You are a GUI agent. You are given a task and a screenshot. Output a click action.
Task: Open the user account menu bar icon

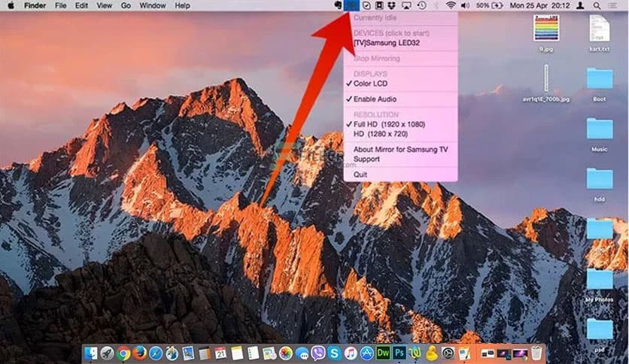tap(580, 5)
